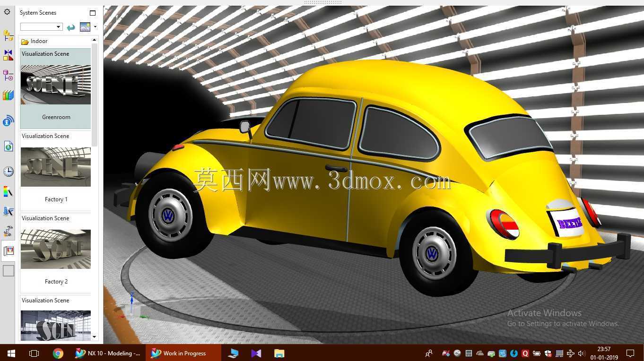
Task: Select the Factory 1 scene thumbnail
Action: [56, 167]
